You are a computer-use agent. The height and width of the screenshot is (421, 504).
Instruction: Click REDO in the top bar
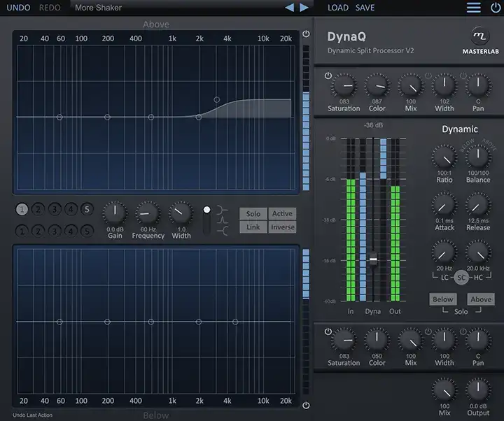tap(50, 8)
